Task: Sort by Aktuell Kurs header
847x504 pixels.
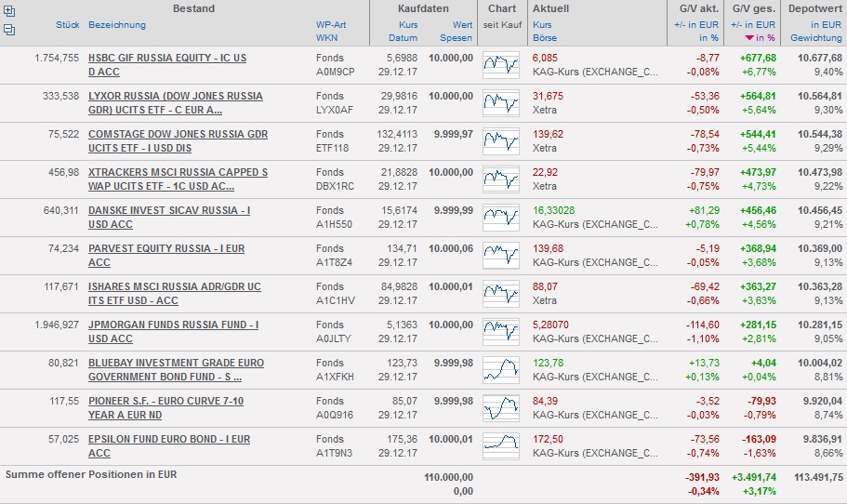Action: pos(542,25)
